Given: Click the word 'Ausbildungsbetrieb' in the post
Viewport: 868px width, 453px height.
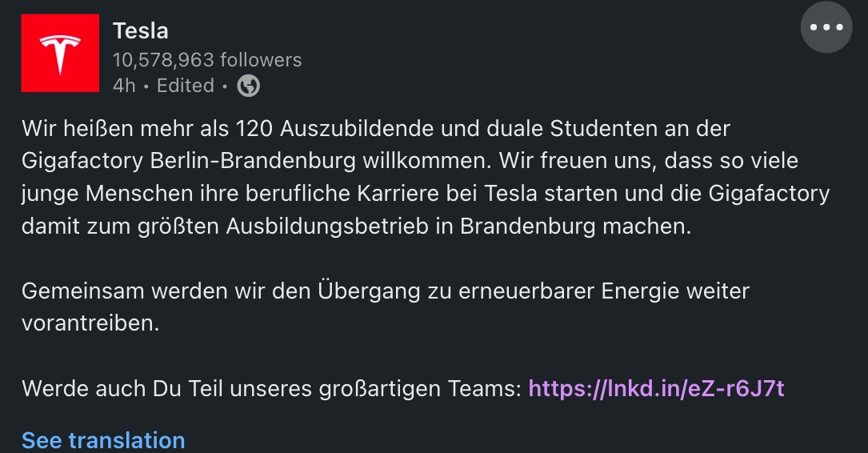Looking at the screenshot, I should [x=327, y=226].
